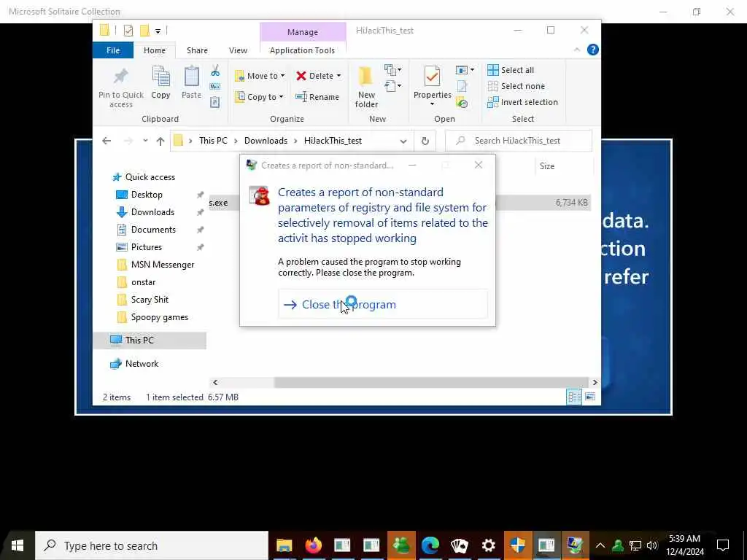Switch to large thumbnails view at bottom right
The width and height of the screenshot is (747, 560).
point(590,397)
